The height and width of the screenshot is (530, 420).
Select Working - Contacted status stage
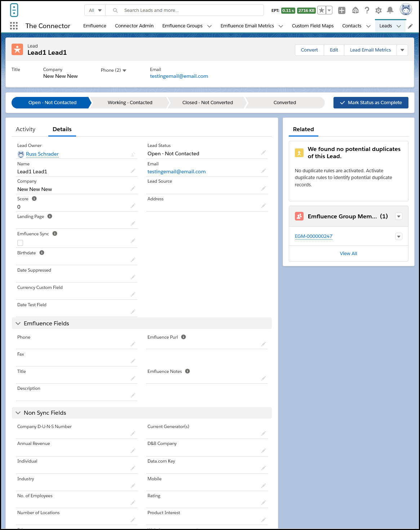130,103
